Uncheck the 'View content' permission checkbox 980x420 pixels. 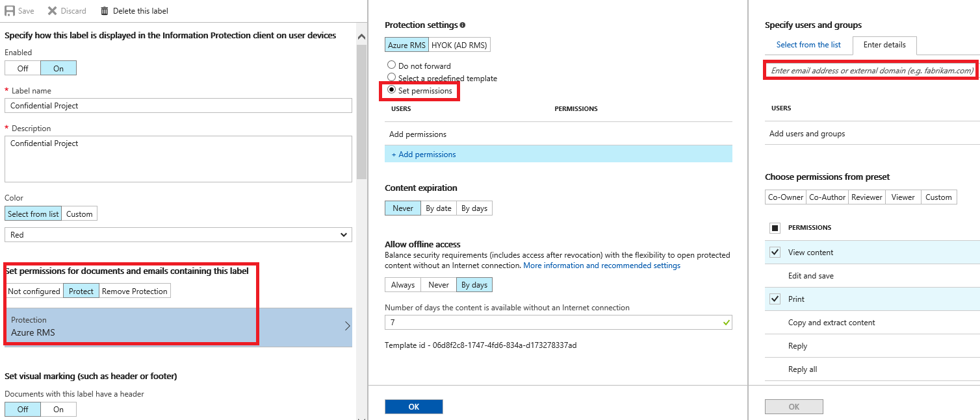point(775,253)
